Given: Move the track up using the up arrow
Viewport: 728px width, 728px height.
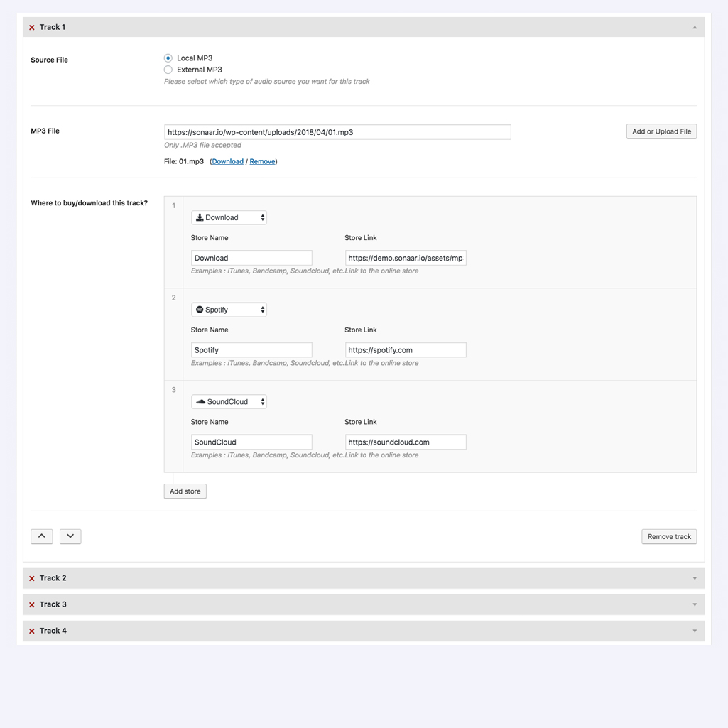Looking at the screenshot, I should [41, 536].
